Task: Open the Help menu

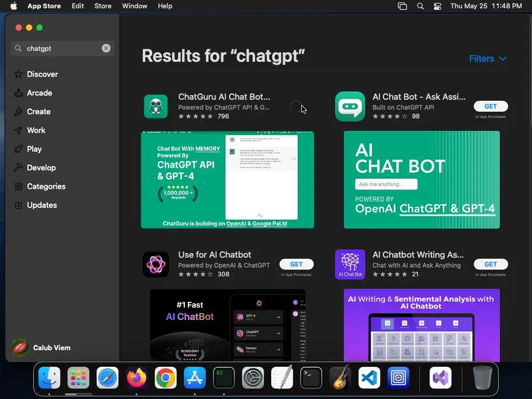Action: [165, 6]
